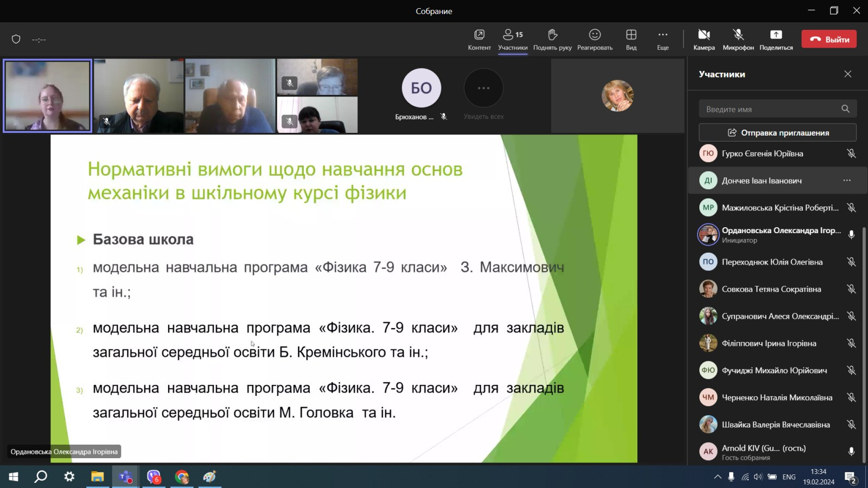
Task: Click search magnifier in participant name field
Action: tap(845, 109)
